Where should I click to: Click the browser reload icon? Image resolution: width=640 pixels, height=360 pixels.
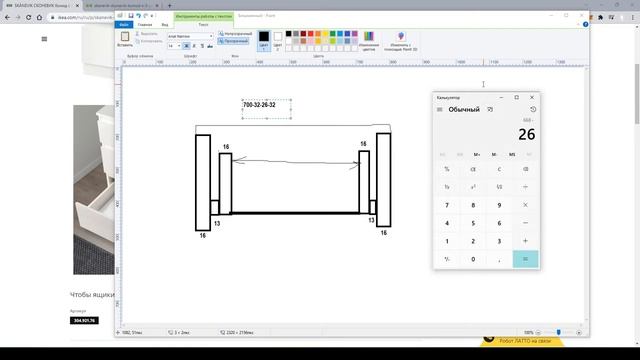pos(29,18)
